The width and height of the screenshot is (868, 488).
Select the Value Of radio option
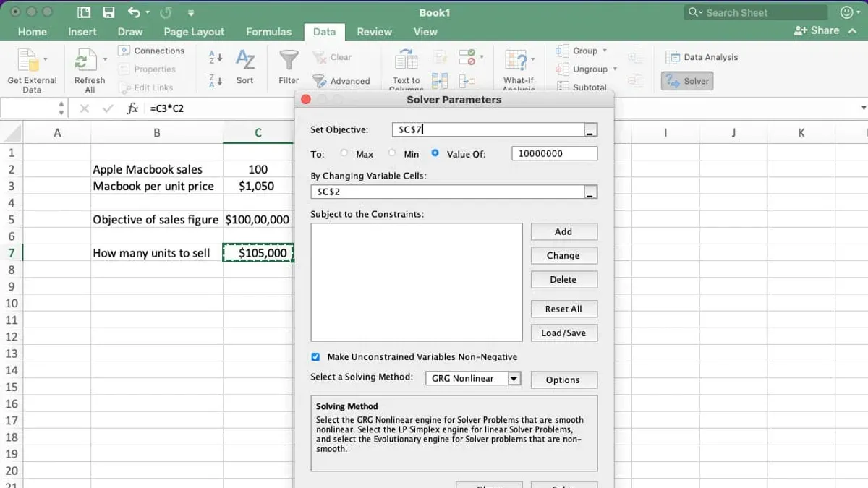tap(435, 153)
